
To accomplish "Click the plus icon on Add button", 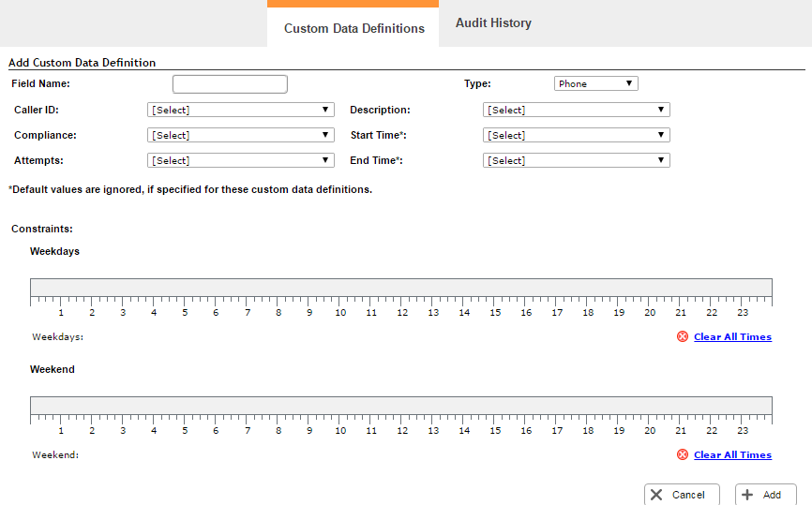I will point(747,495).
